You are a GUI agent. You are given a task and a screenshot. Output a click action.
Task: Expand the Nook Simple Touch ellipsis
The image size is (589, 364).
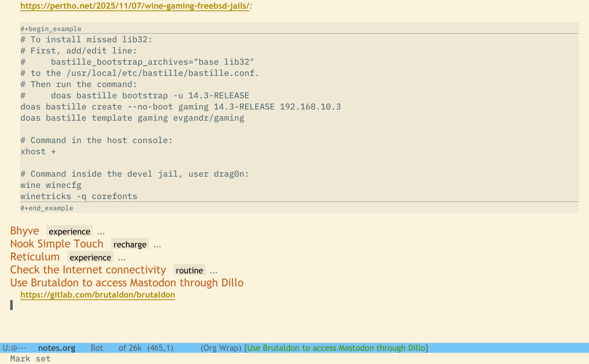(157, 245)
